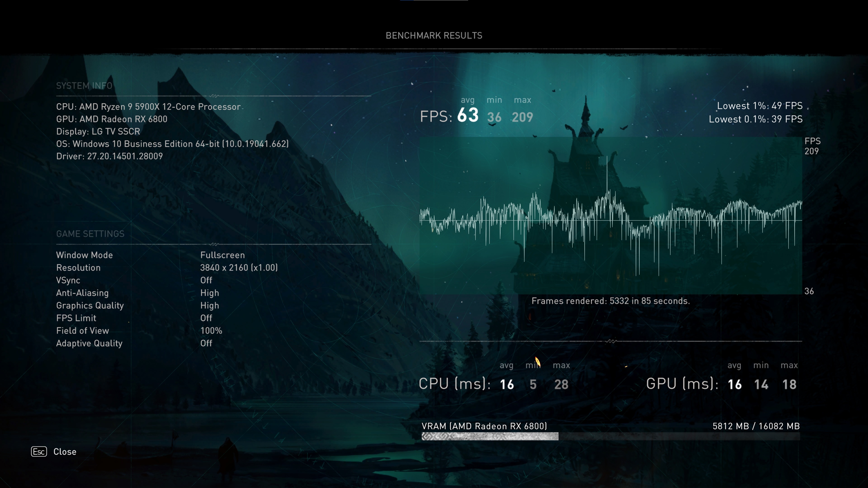The width and height of the screenshot is (868, 488).
Task: Click the FPS frame-time graph
Action: 611,216
